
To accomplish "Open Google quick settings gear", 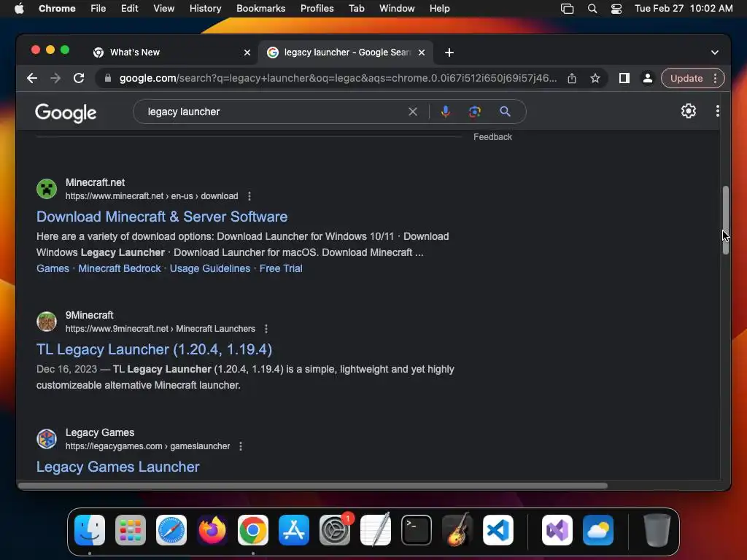I will [689, 111].
